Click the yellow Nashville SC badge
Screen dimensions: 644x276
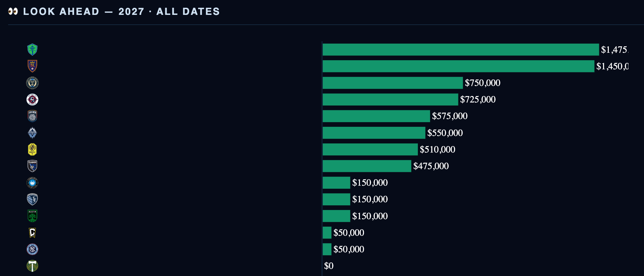pyautogui.click(x=32, y=149)
